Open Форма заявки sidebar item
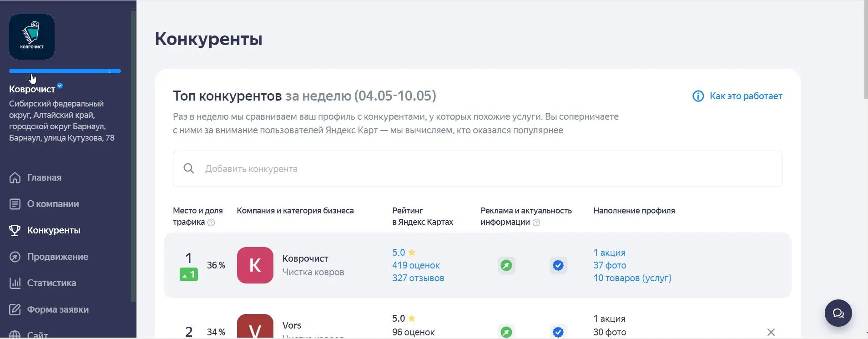 pyautogui.click(x=58, y=309)
